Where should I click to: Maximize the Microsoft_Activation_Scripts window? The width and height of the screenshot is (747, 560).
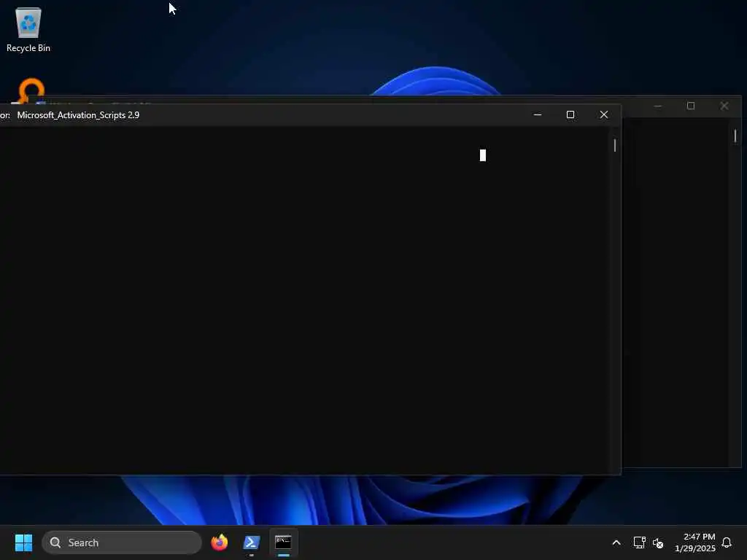coord(570,114)
